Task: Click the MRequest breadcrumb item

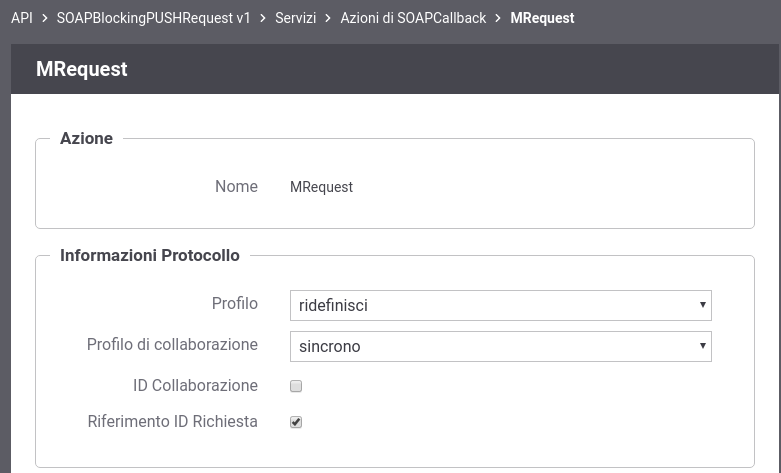Action: click(542, 18)
